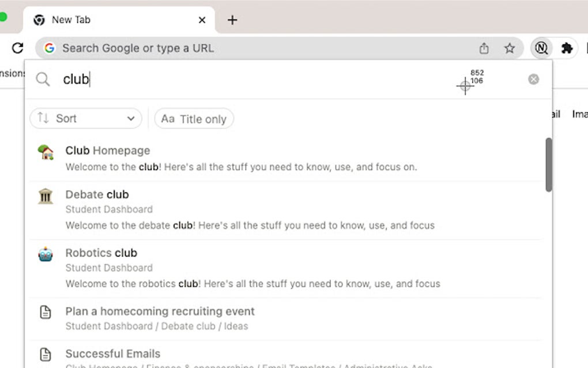
Task: Bookmark the page via the star icon
Action: (510, 48)
